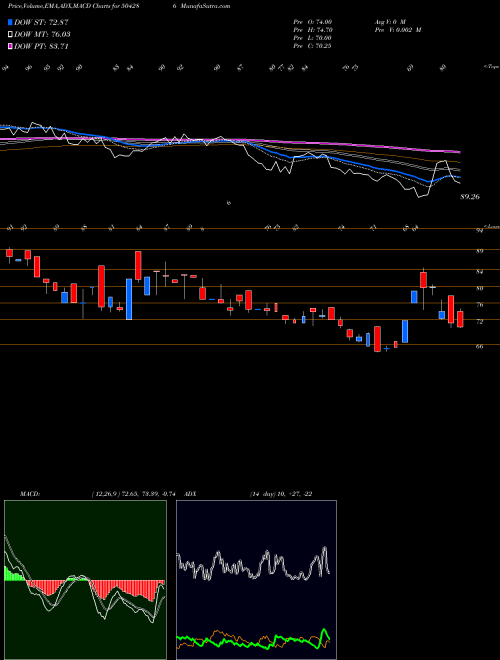Viewport: 500px width, 660px height.
Task: Click the 'Pre H: 74.70' value
Action: coord(313,30)
